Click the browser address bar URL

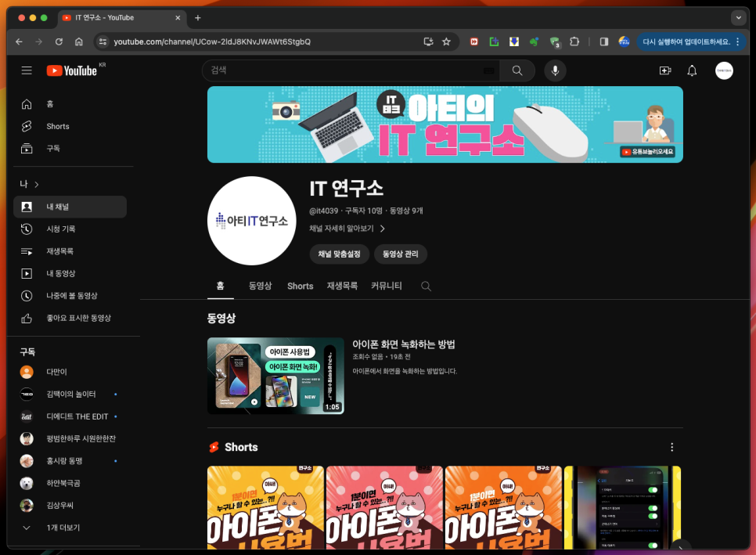pos(212,41)
